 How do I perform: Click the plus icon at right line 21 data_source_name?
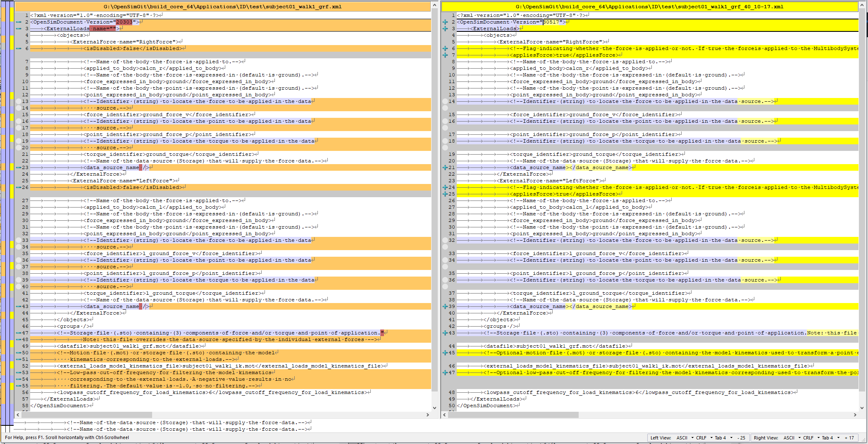tap(446, 167)
